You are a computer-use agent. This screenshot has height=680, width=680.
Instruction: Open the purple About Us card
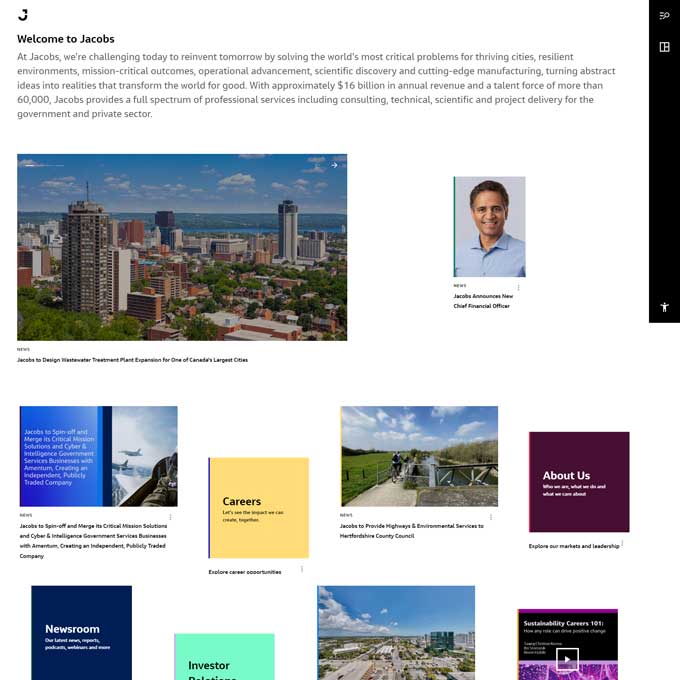click(x=579, y=482)
